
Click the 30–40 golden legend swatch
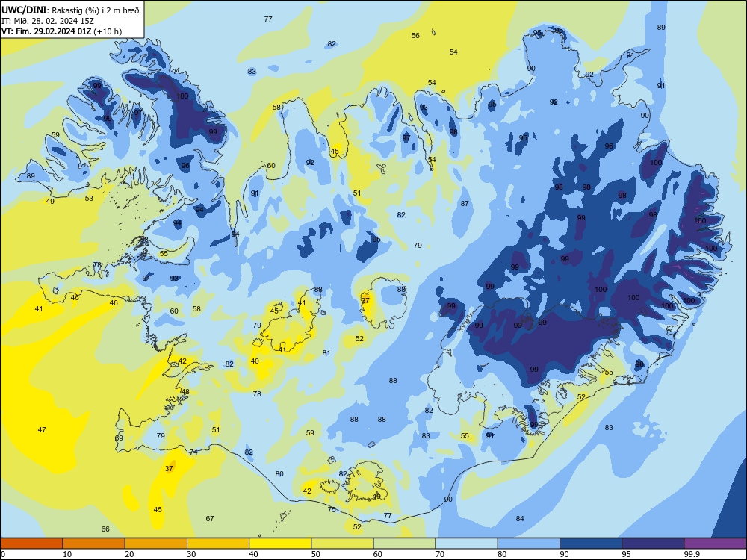point(218,544)
